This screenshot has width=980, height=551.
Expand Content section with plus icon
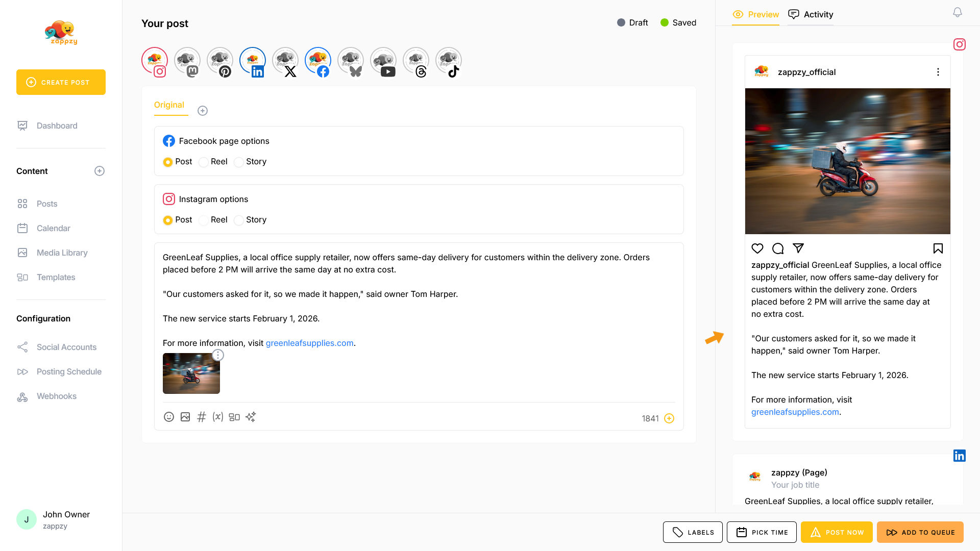[100, 171]
